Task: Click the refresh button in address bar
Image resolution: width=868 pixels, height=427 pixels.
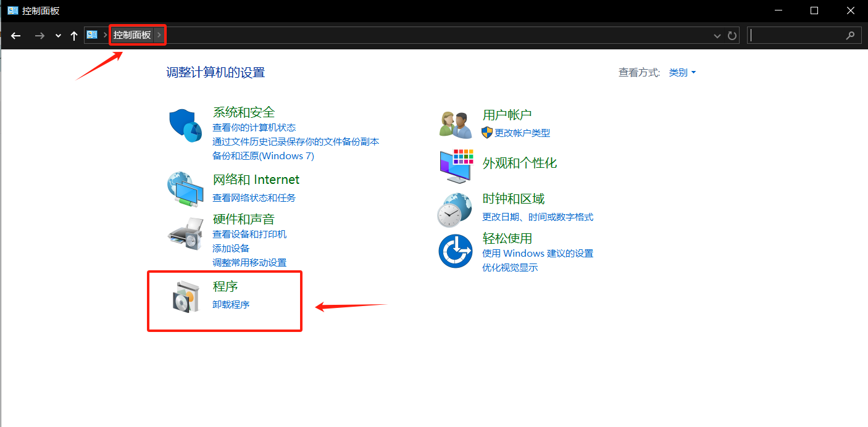Action: (x=732, y=36)
